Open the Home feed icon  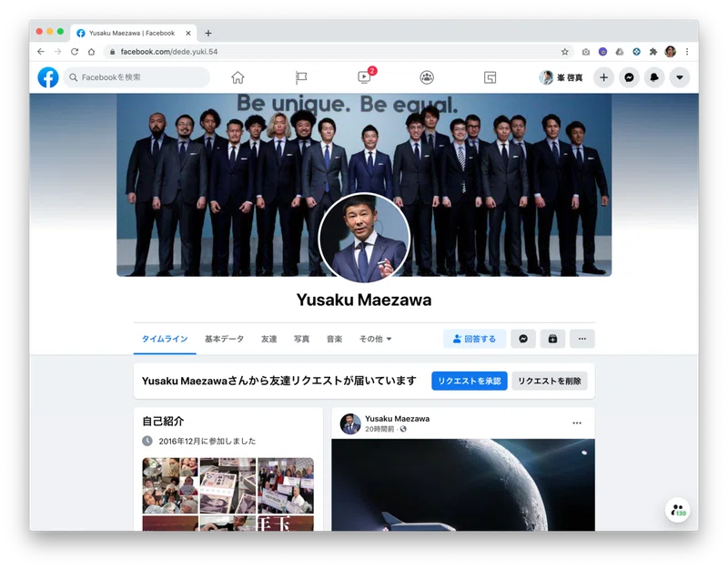[x=238, y=77]
